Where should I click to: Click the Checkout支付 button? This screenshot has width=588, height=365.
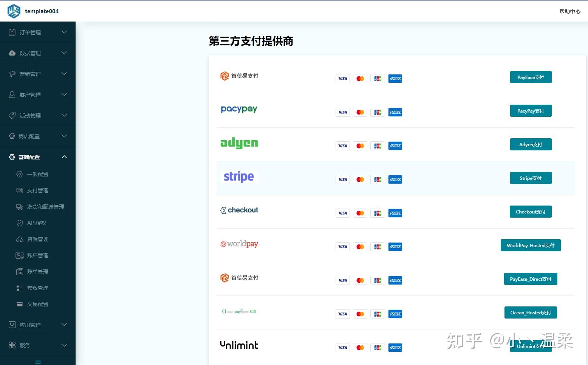[531, 212]
